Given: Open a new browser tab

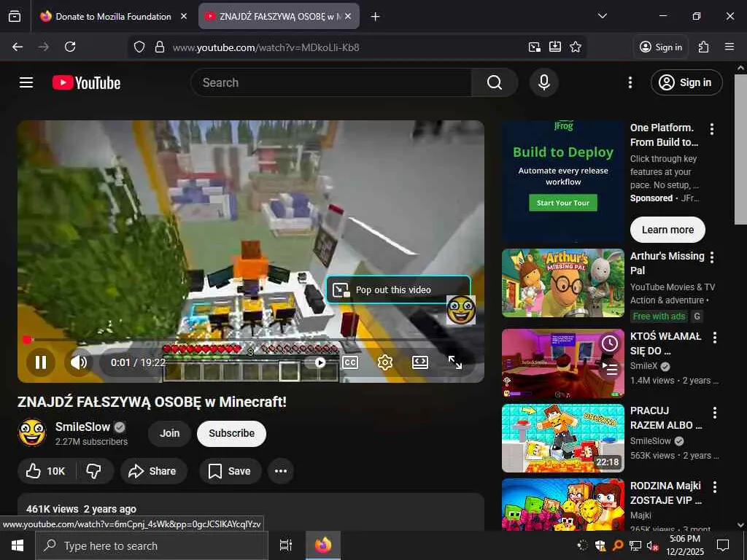Looking at the screenshot, I should coord(376,17).
